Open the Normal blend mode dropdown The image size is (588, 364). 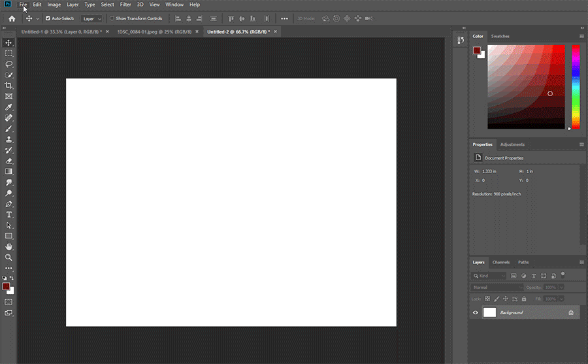pyautogui.click(x=497, y=288)
